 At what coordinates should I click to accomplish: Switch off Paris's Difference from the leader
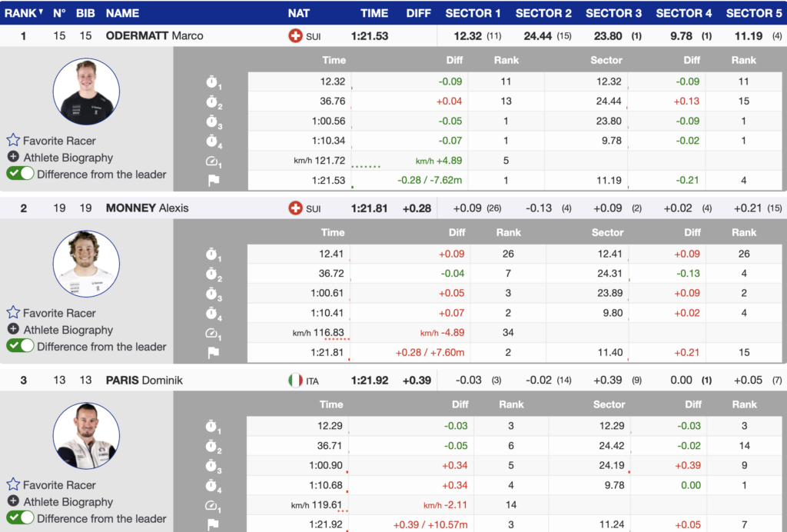tap(21, 519)
